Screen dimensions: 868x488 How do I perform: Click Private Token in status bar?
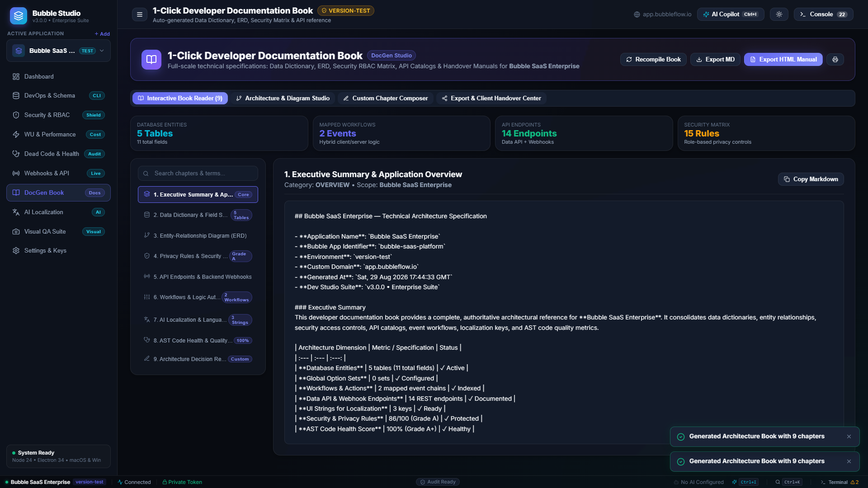[182, 482]
